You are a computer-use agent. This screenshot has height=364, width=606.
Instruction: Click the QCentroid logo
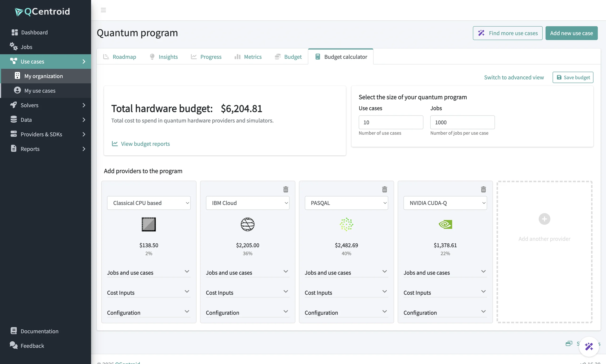(42, 12)
